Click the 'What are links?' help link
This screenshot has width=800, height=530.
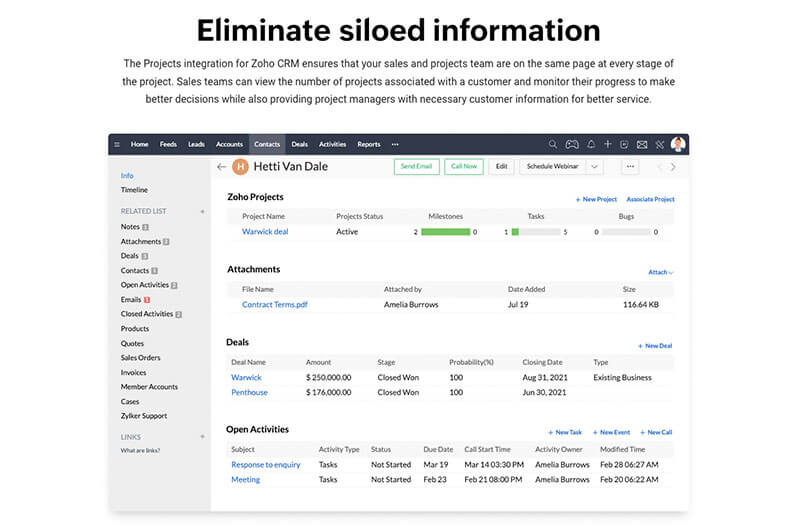140,450
